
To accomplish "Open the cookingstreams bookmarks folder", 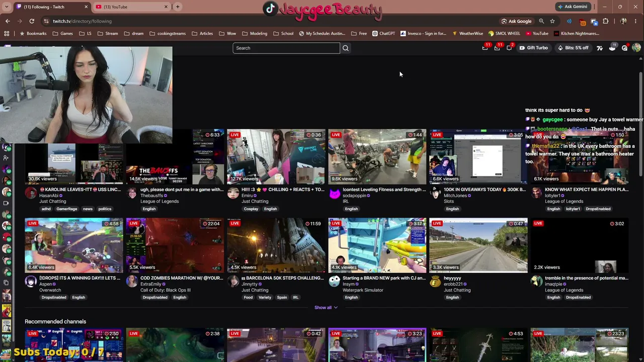I will [168, 34].
